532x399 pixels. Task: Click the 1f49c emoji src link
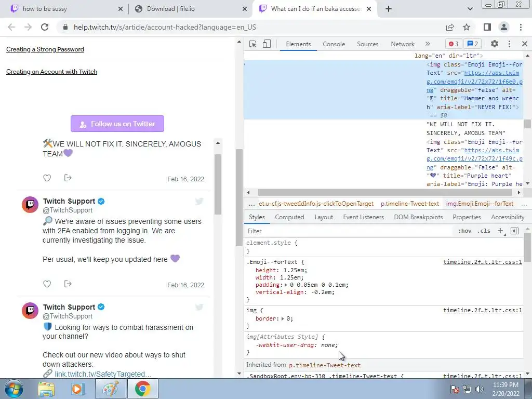click(x=474, y=159)
